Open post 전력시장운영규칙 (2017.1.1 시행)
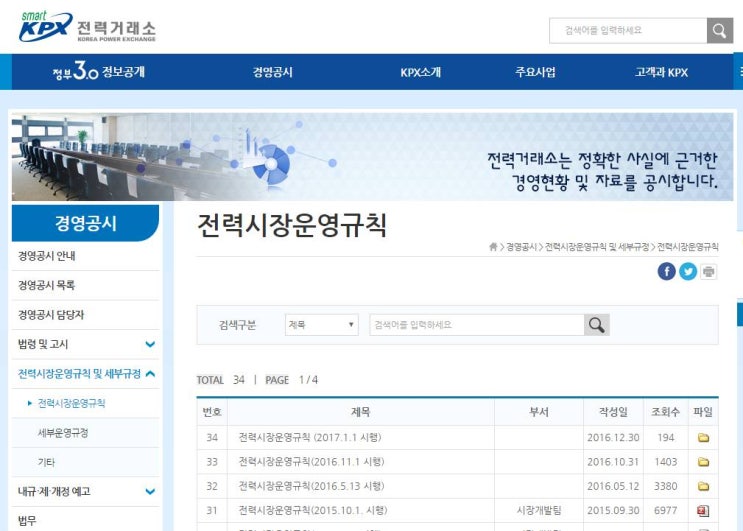743x531 pixels. (311, 438)
